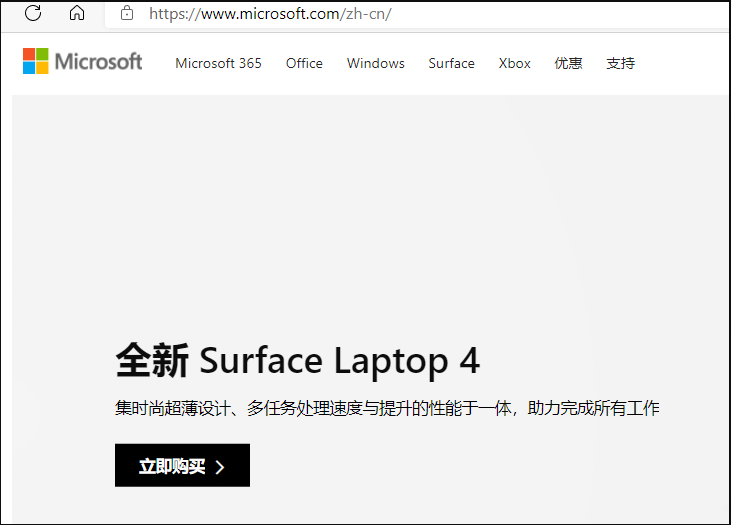Screen dimensions: 731x525
Task: Select Xbox in the site header
Action: click(x=515, y=63)
